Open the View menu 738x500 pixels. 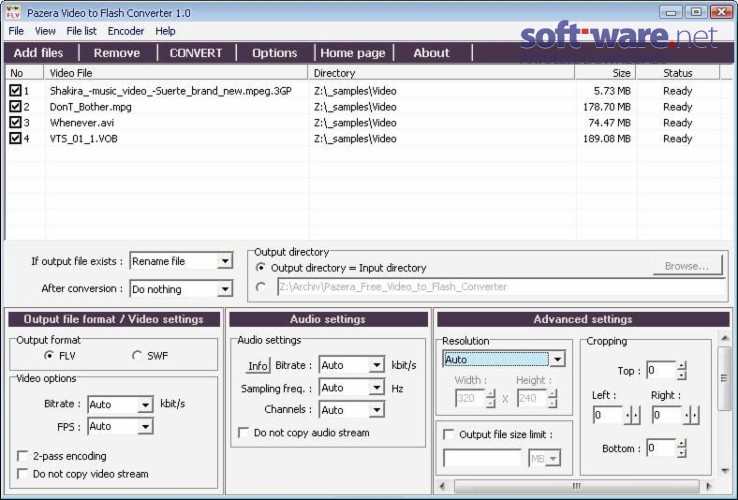(45, 31)
